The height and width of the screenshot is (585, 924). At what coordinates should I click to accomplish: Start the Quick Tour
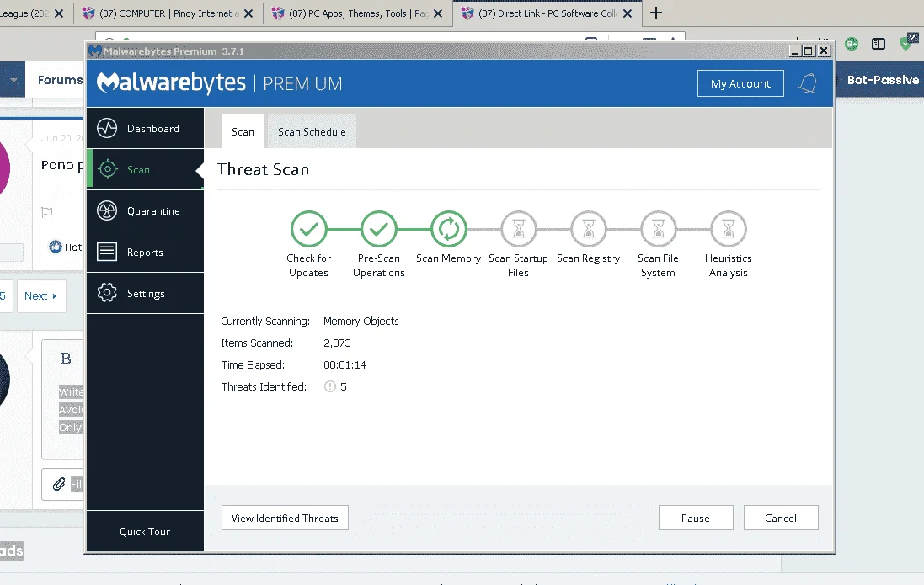pyautogui.click(x=145, y=531)
